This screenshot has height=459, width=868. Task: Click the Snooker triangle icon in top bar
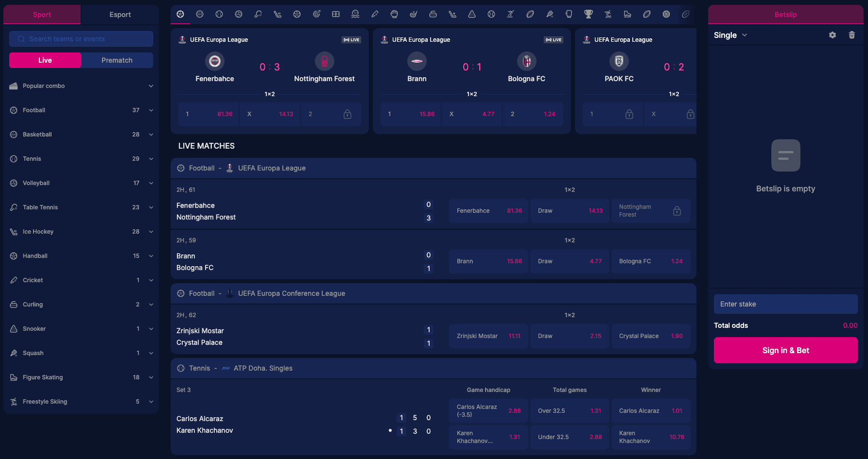[472, 15]
